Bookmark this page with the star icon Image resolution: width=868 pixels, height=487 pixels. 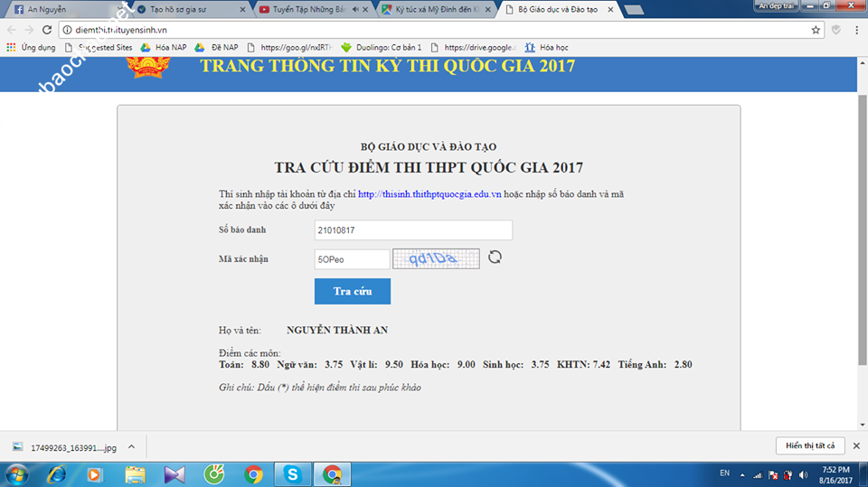(x=816, y=30)
